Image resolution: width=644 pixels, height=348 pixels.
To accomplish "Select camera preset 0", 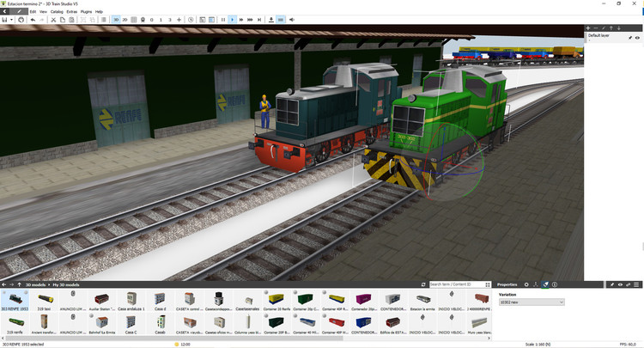I will [x=151, y=19].
